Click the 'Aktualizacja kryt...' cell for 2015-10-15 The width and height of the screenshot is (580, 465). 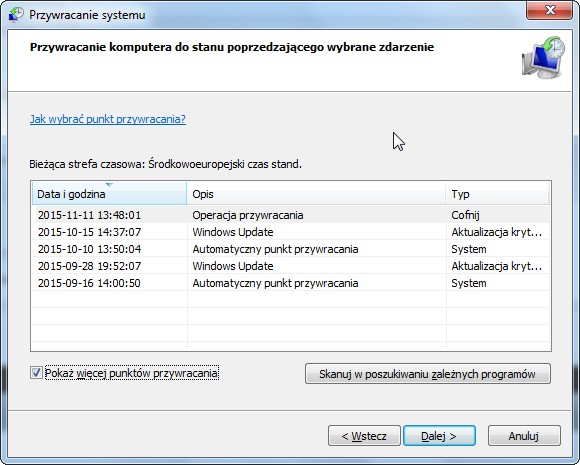click(x=497, y=232)
